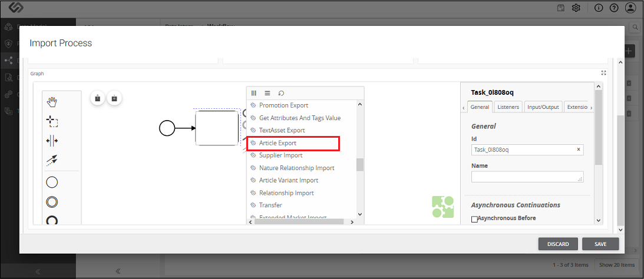Screen dimensions: 644x279
Task: Click the task list horizontal scroll-right arrow
Action: 352,221
